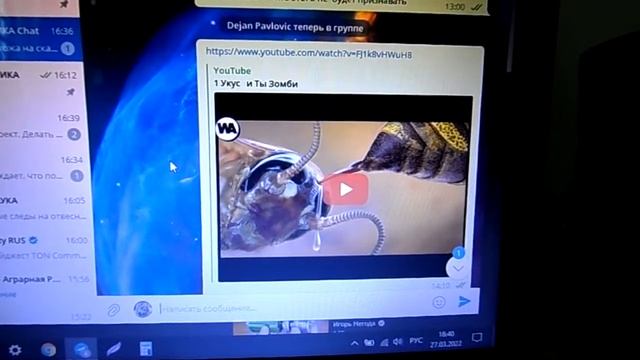Click the Telegram icon in the taskbar
Screen dimensions: 640x360
click(x=81, y=350)
